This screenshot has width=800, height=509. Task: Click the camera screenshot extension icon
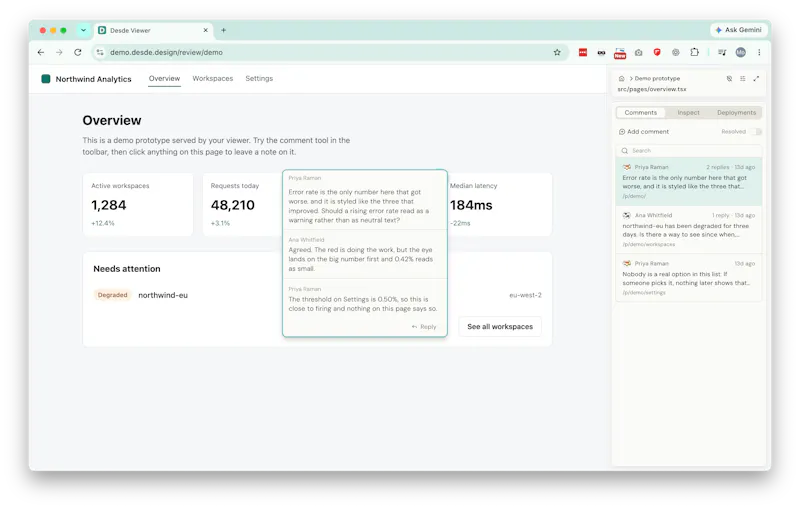point(638,52)
